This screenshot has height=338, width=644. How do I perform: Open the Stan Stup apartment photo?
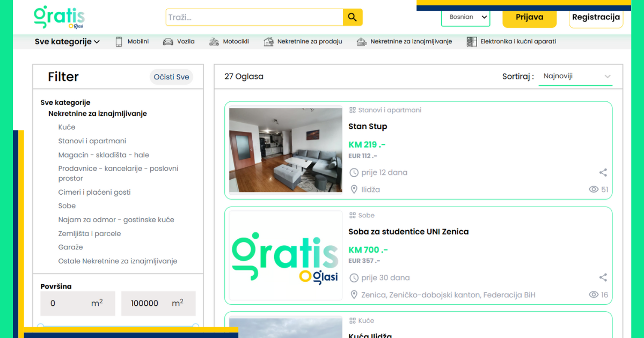coord(286,150)
